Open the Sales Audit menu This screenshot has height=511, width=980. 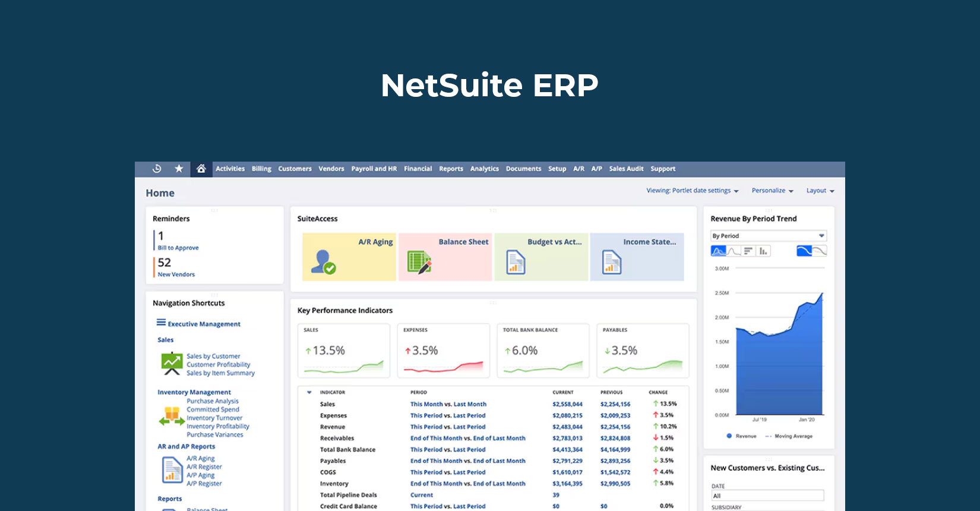click(626, 169)
